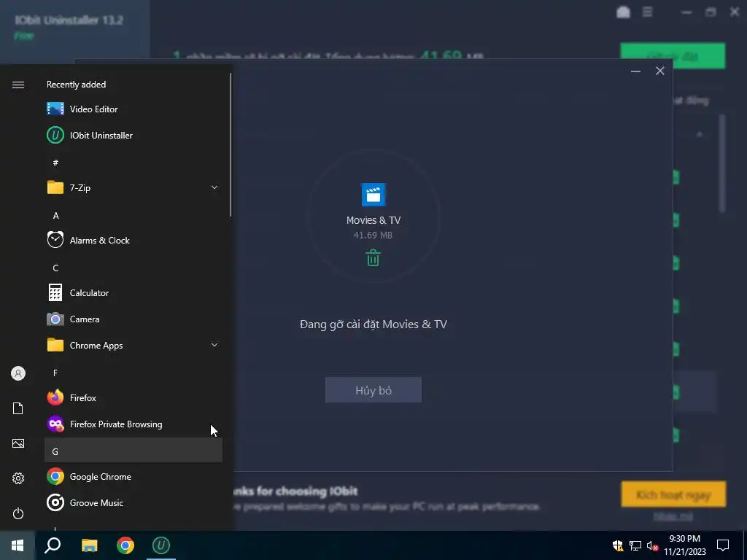
Task: Select the letter C section header
Action: (133, 268)
